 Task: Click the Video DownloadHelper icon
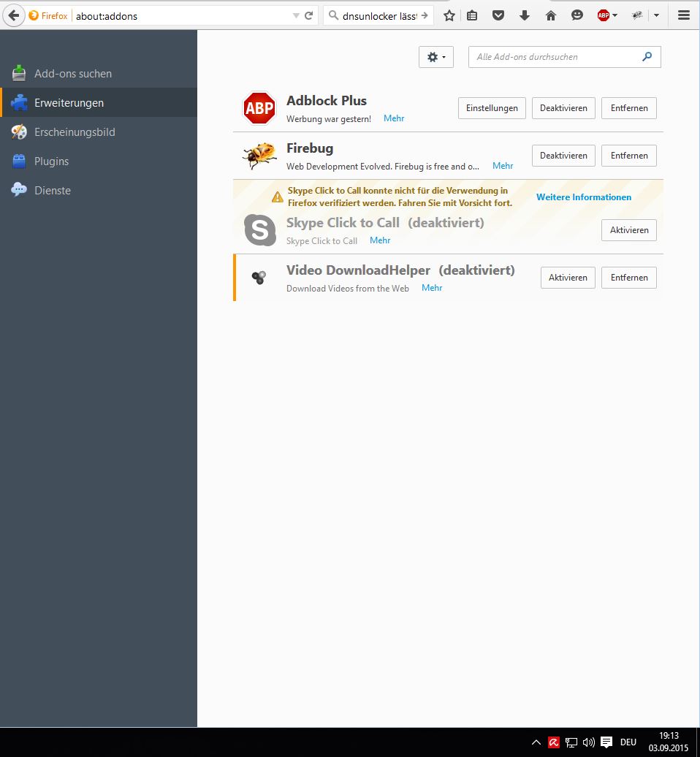[259, 277]
